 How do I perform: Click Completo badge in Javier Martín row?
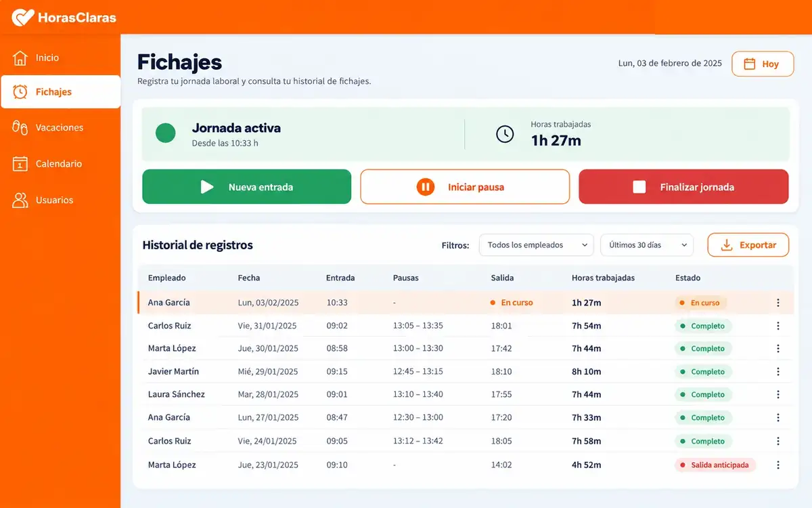(x=703, y=372)
